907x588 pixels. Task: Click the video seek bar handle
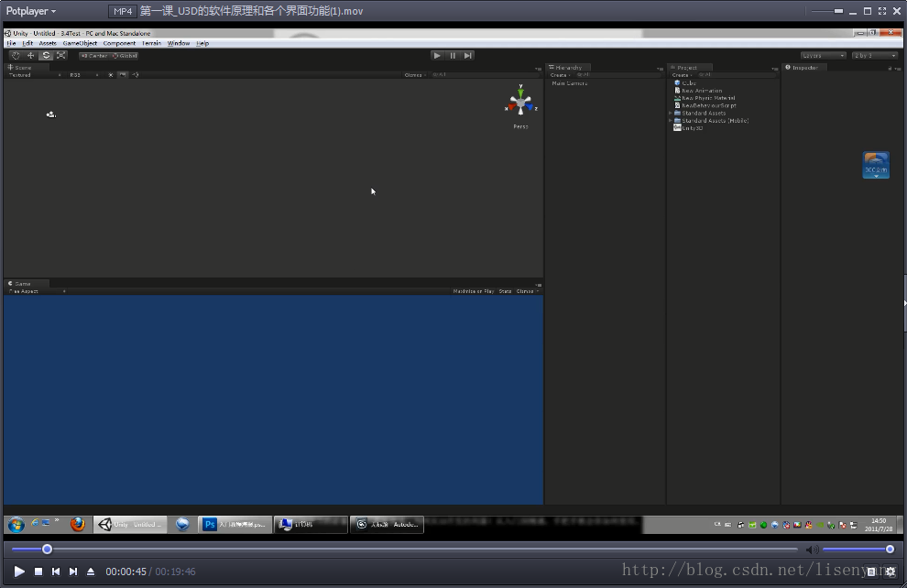pos(47,549)
